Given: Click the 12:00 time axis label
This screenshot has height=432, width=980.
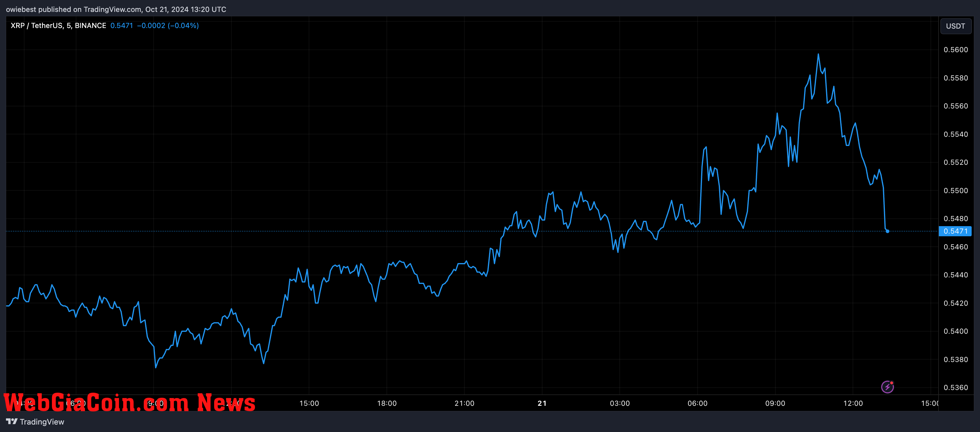Looking at the screenshot, I should [853, 403].
